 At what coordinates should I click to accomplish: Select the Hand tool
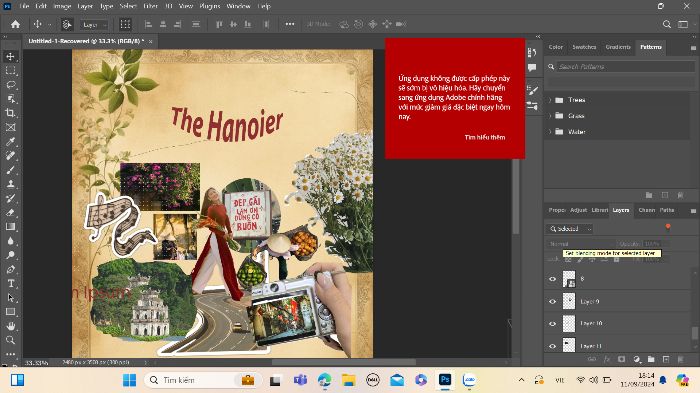tap(11, 326)
